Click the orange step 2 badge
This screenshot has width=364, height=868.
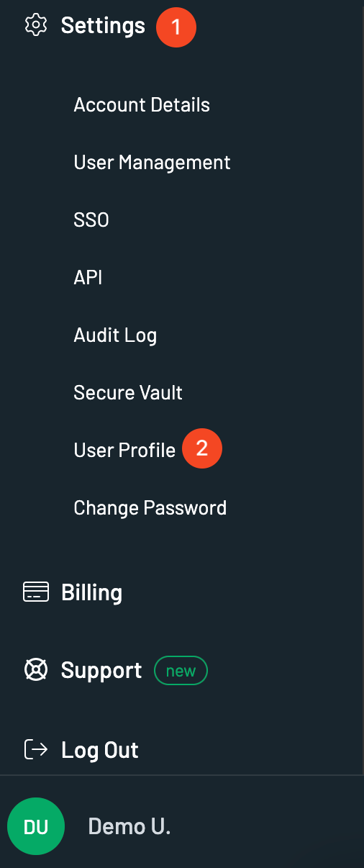(x=202, y=448)
